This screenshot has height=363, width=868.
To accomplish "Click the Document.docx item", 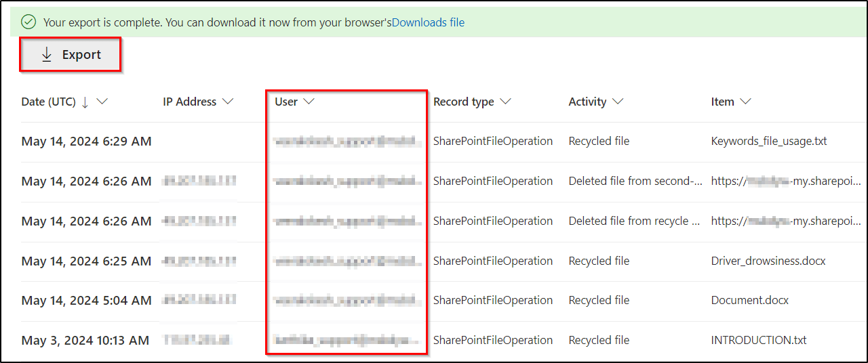I will [x=750, y=300].
